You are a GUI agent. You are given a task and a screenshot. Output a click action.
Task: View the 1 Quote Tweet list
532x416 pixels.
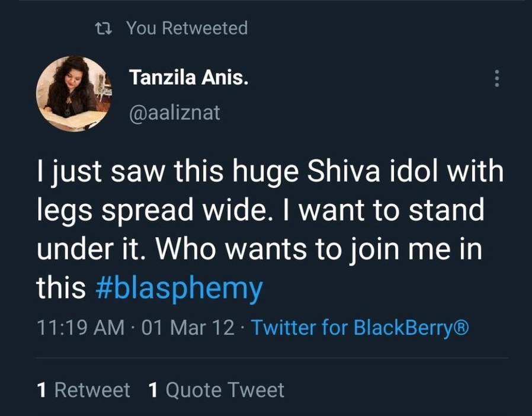click(x=216, y=390)
